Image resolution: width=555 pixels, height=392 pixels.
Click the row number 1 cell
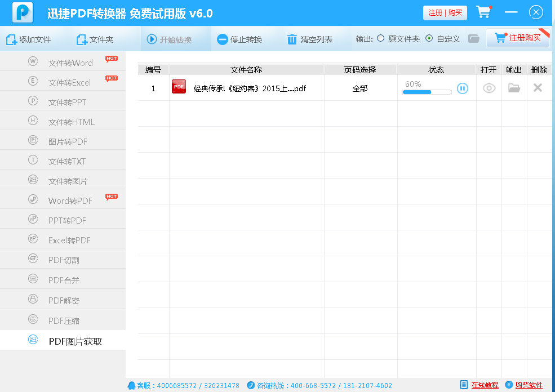click(153, 88)
